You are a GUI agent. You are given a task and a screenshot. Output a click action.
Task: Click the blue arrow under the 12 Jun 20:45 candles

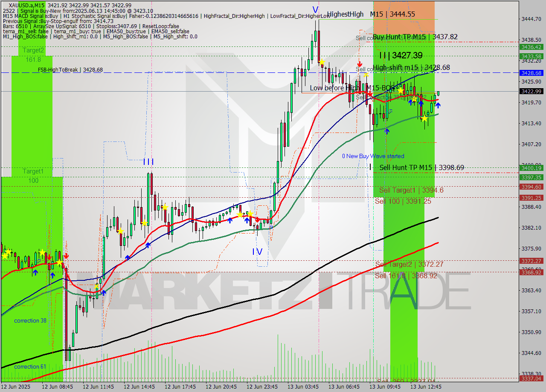point(230,221)
